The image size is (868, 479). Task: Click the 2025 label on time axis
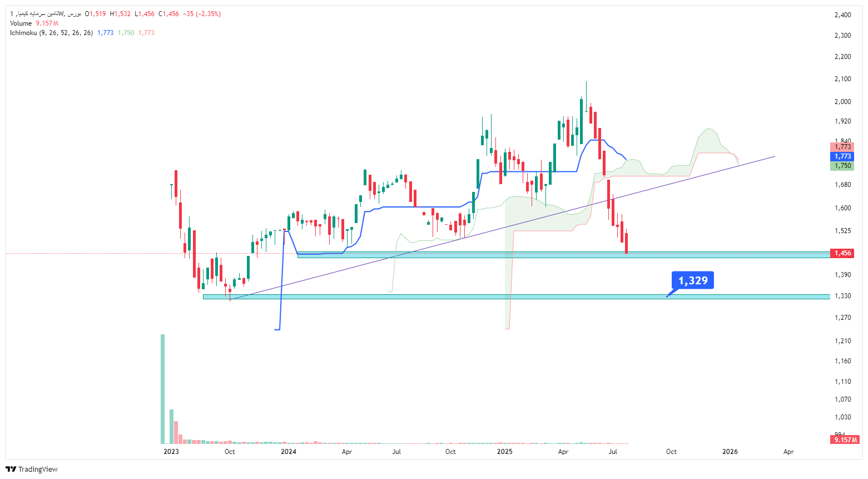[x=504, y=452]
